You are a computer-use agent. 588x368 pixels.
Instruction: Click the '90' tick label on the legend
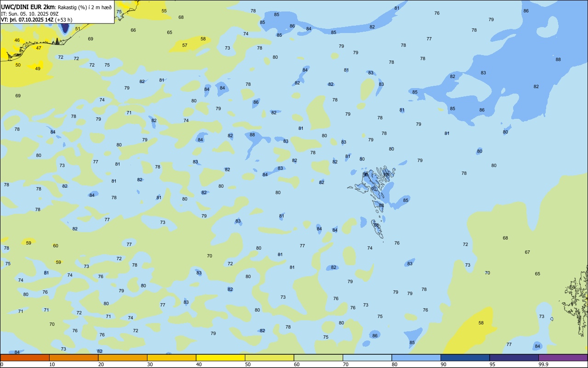pyautogui.click(x=443, y=364)
